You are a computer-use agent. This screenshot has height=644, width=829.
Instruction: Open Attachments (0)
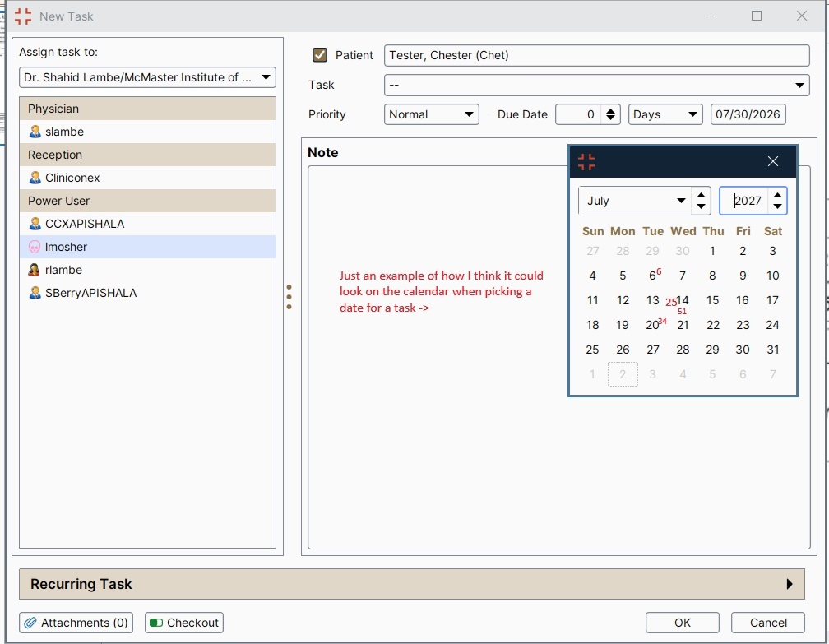coord(76,623)
